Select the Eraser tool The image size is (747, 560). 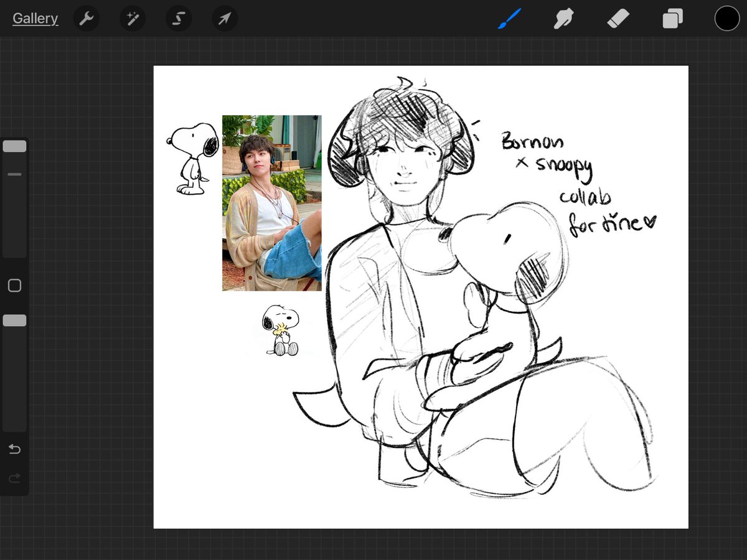618,19
